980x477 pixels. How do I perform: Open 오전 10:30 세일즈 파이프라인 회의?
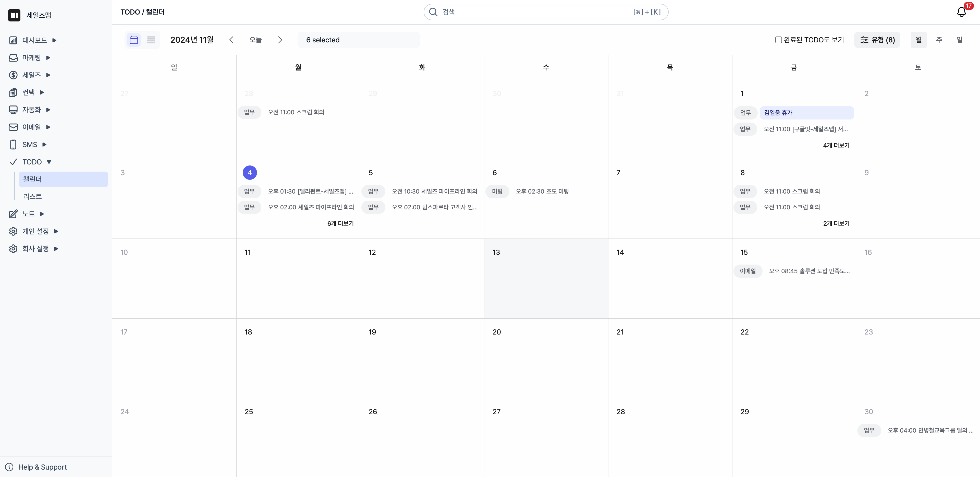pos(434,192)
